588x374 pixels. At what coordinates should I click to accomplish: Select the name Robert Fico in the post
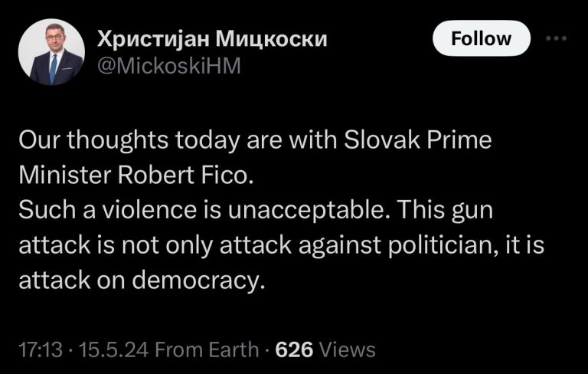coord(184,175)
